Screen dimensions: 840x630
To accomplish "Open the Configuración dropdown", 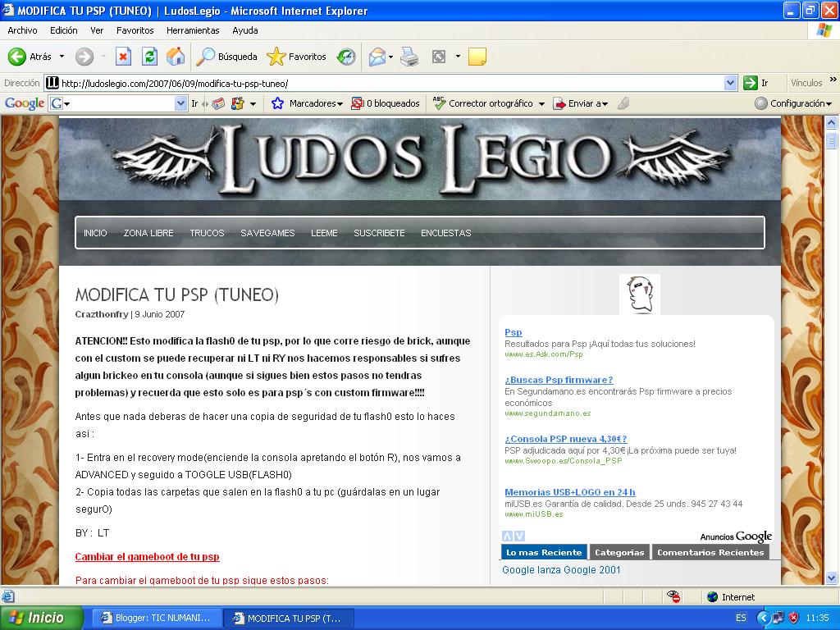I will point(829,104).
